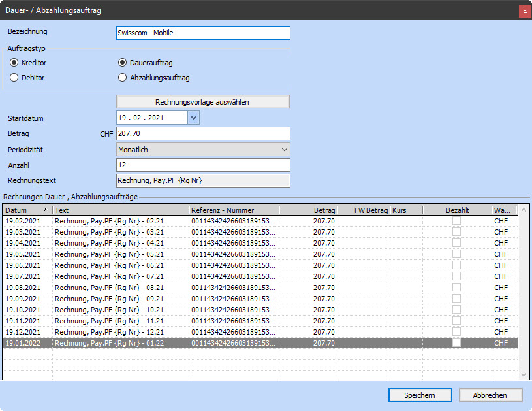Screen dimensions: 532x411
Task: Toggle the Bezahlt checkbox for 19.07.2021
Action: coord(457,276)
